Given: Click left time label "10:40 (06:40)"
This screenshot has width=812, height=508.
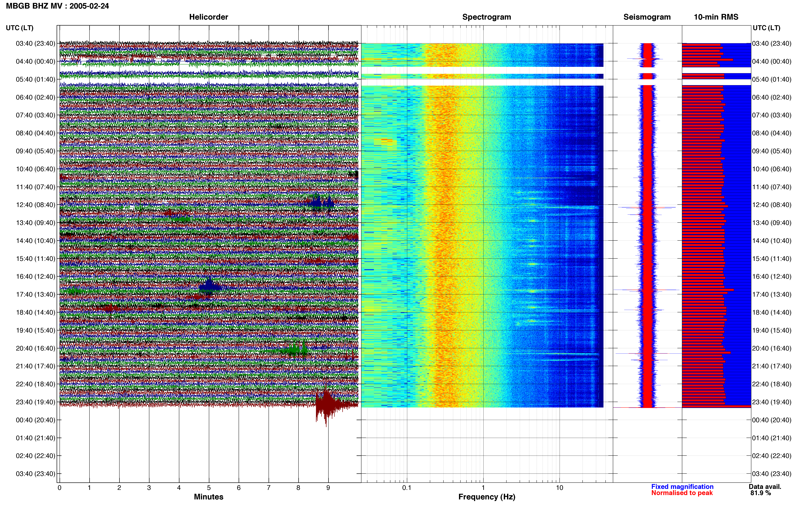Looking at the screenshot, I should 36,169.
